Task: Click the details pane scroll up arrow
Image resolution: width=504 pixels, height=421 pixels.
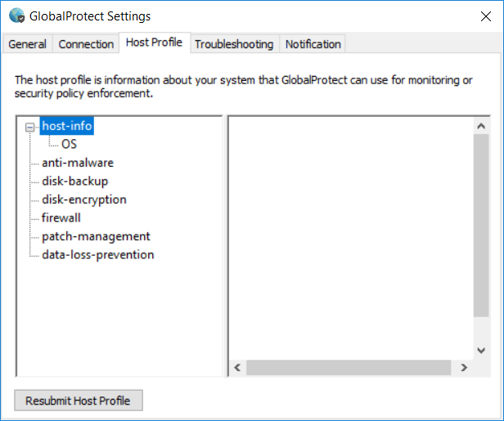Action: 481,126
